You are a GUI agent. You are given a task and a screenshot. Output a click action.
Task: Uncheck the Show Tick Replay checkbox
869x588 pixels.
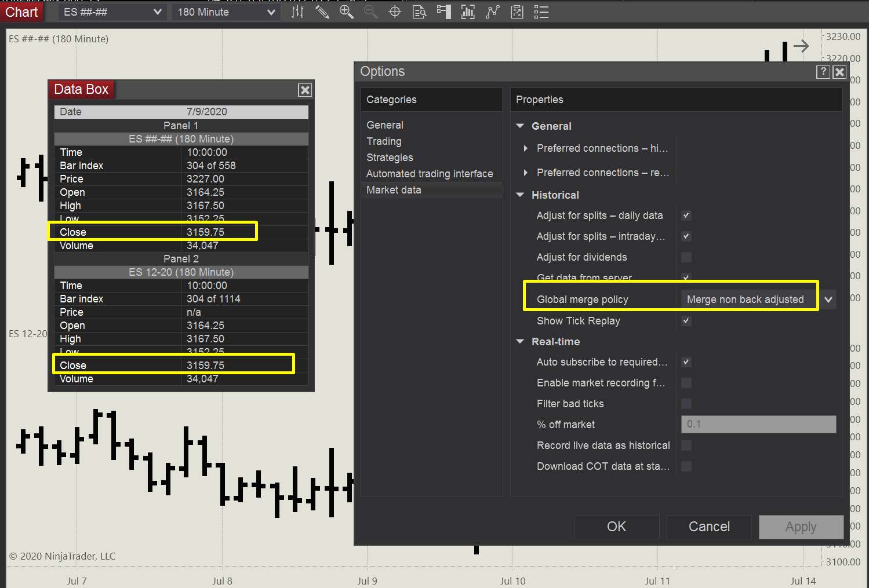[686, 321]
